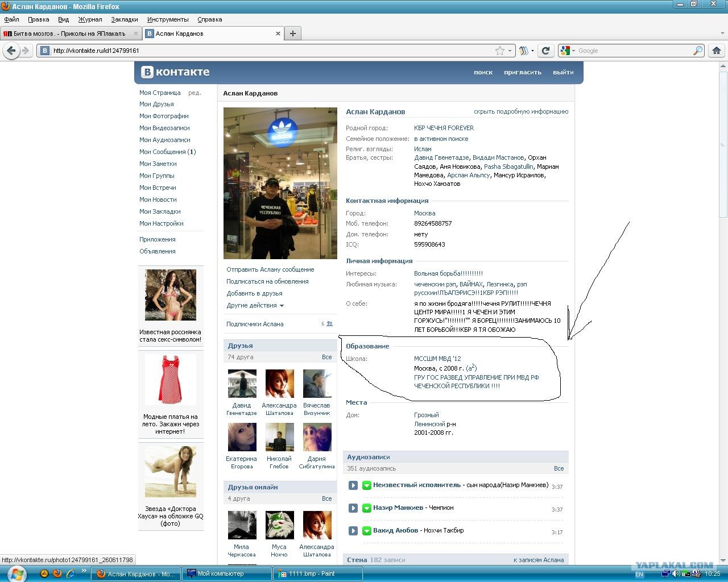728x582 pixels.
Task: Open a new tab with the plus button
Action: pyautogui.click(x=292, y=34)
